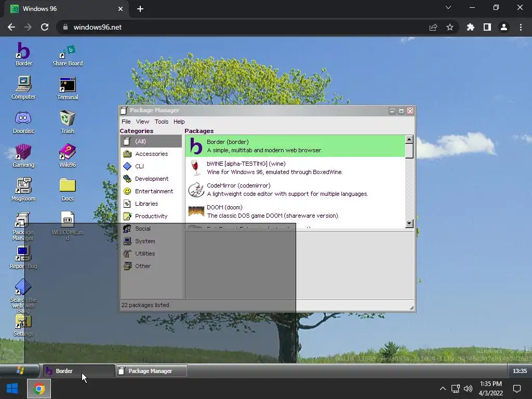Select the DOOM (doom) package

(295, 211)
